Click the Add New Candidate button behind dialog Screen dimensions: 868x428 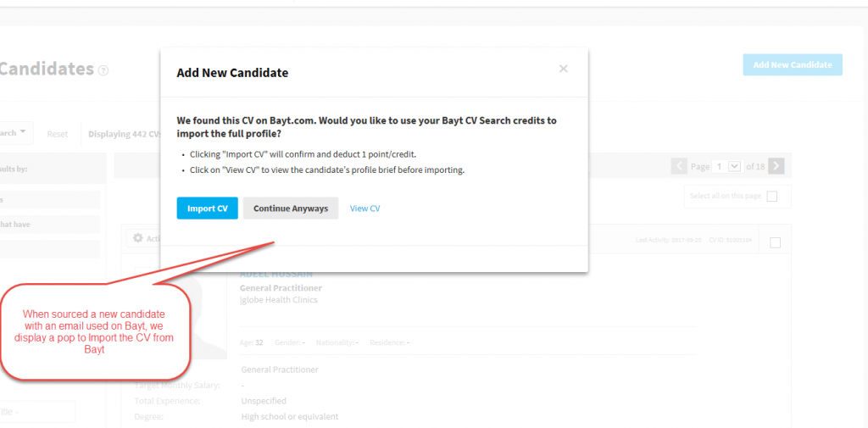click(x=793, y=64)
